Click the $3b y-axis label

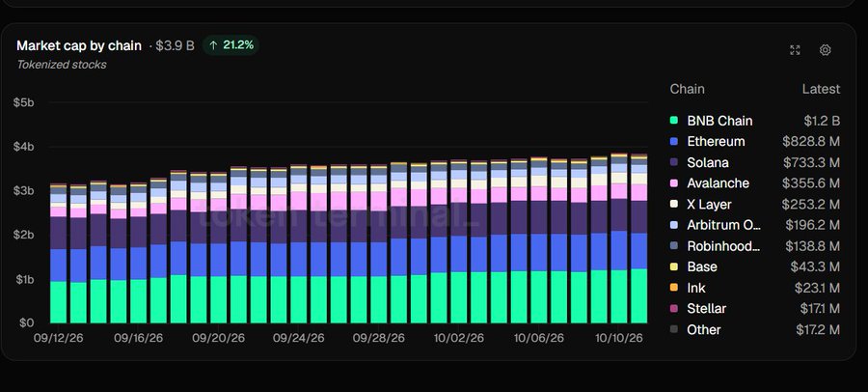coord(24,191)
